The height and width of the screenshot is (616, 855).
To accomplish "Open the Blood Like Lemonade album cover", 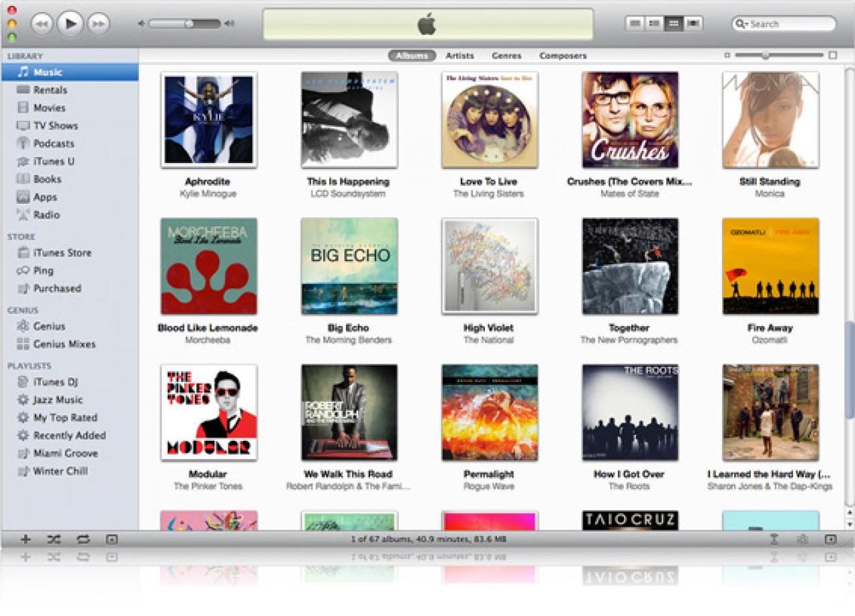I will pyautogui.click(x=208, y=266).
